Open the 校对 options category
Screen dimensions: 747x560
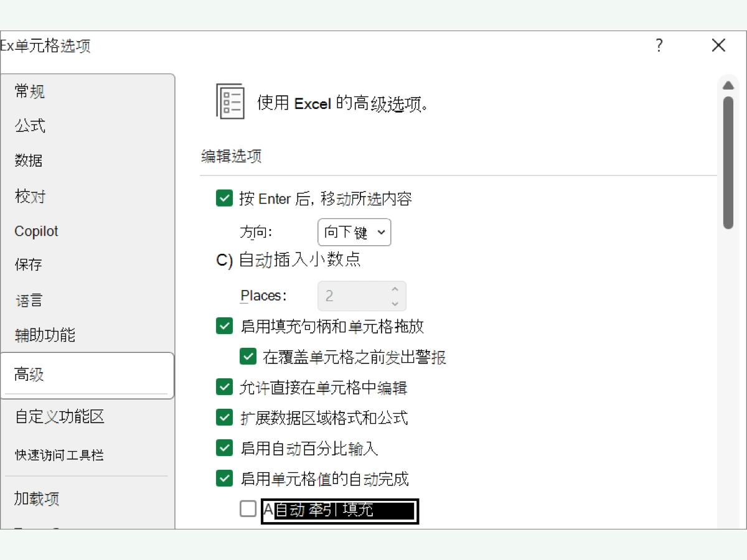pyautogui.click(x=87, y=197)
